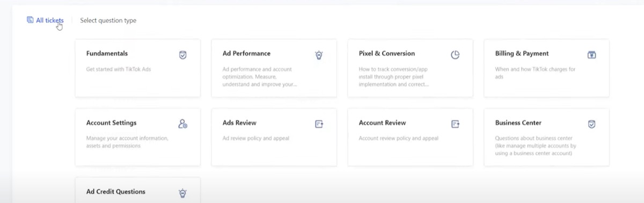This screenshot has width=644, height=203.
Task: Click the Billing & Payment wallet icon
Action: (591, 55)
